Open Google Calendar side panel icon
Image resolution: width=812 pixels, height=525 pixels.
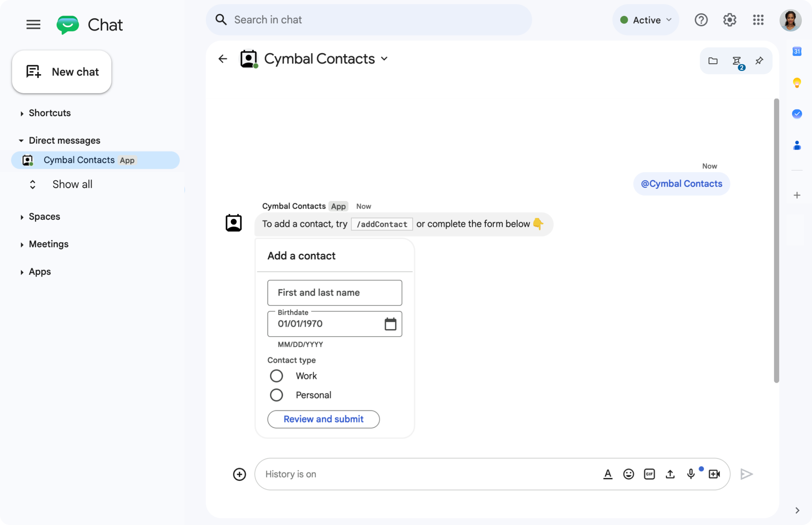[x=797, y=51]
